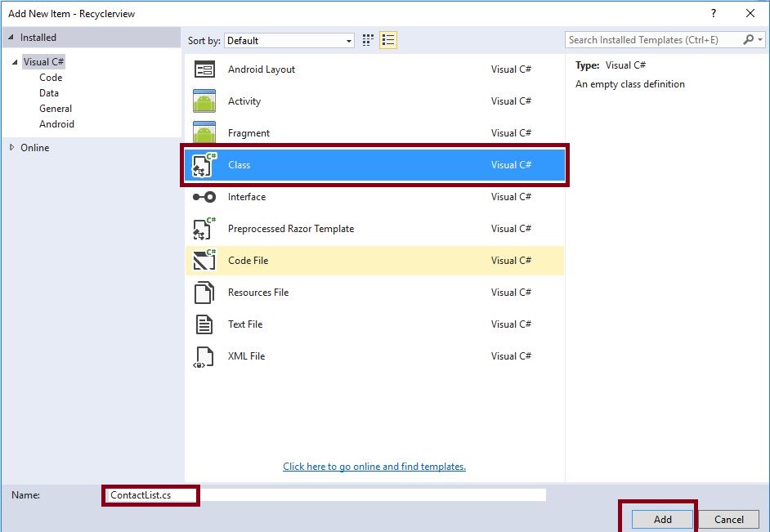Select the Data category

point(48,93)
